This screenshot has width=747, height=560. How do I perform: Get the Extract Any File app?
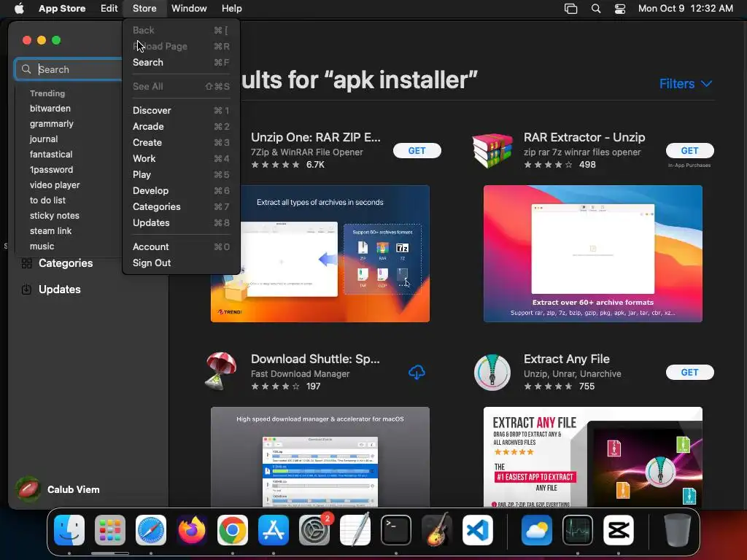(x=689, y=373)
